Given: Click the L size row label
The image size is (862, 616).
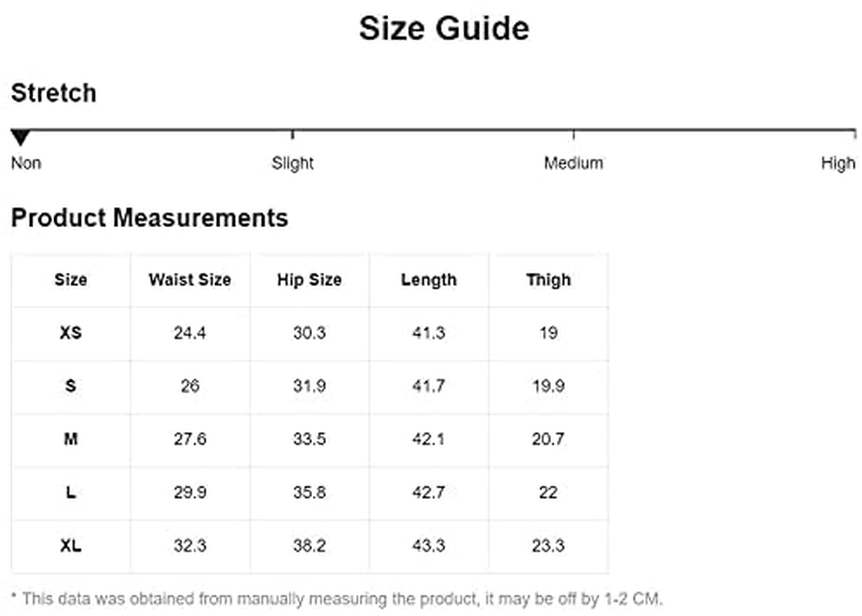Looking at the screenshot, I should [71, 493].
